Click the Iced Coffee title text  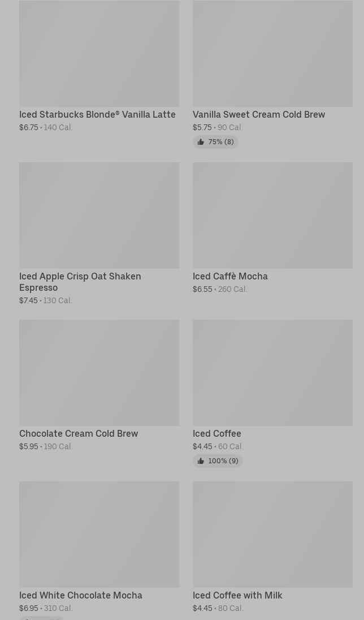click(217, 434)
